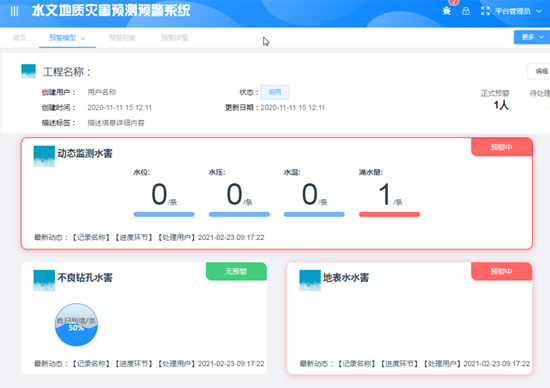Toggle fullscreen mode icon in header
Viewport: 550px width, 388px height.
485,11
